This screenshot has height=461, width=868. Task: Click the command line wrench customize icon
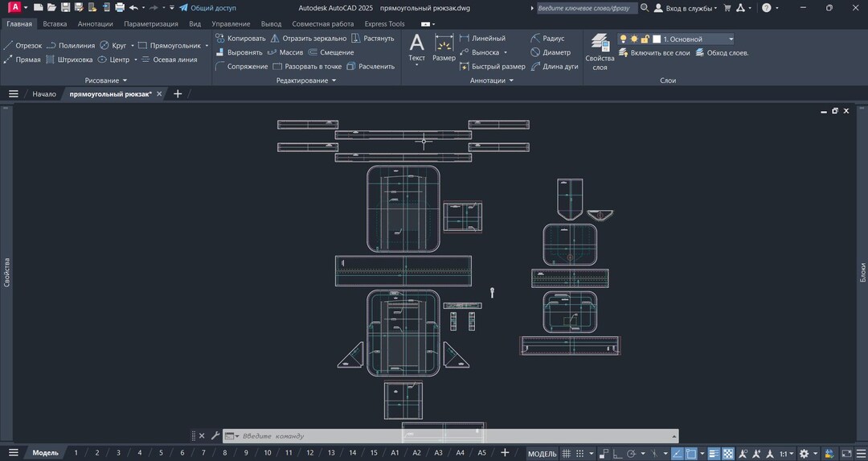pyautogui.click(x=215, y=436)
